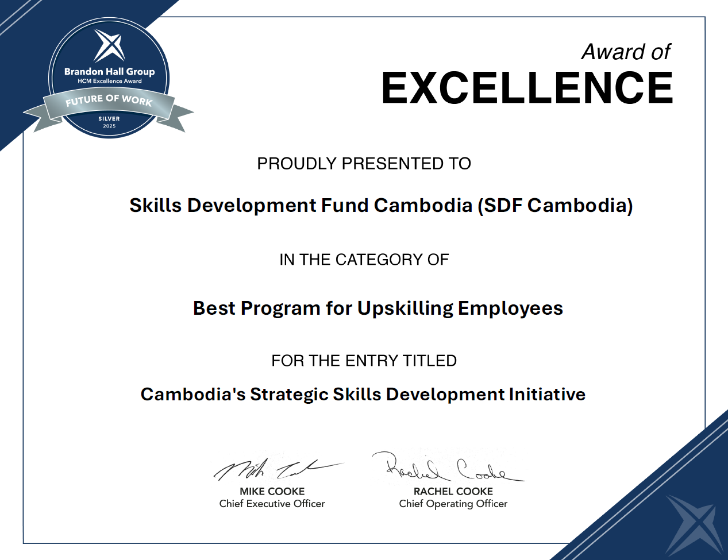Select the "Brandon Hall Group" badge text
The image size is (728, 560).
point(110,72)
